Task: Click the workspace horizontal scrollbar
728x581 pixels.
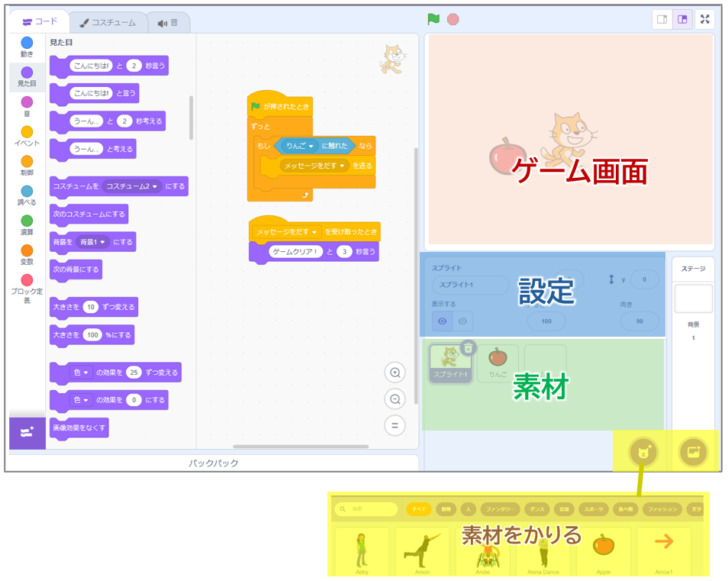Action: (301, 447)
